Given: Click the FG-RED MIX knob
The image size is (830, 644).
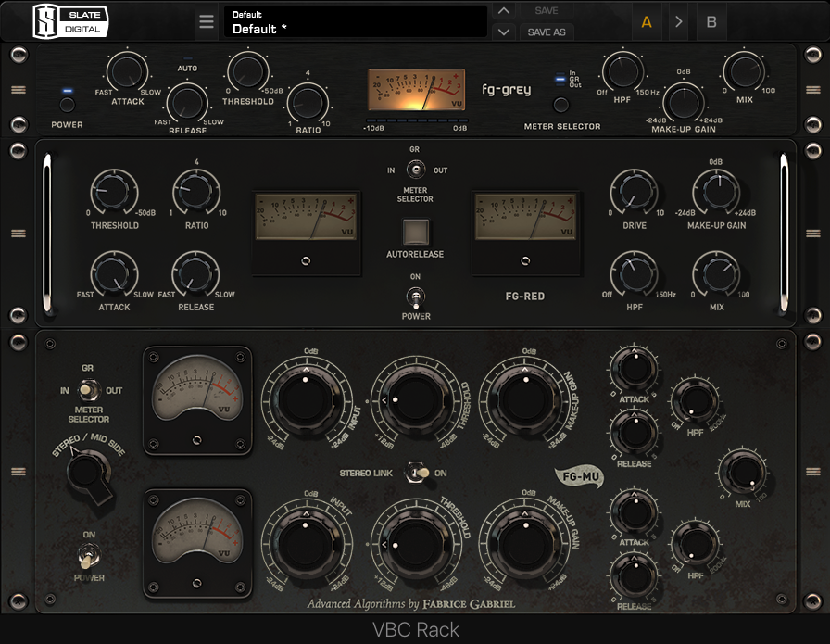Looking at the screenshot, I should 716,273.
